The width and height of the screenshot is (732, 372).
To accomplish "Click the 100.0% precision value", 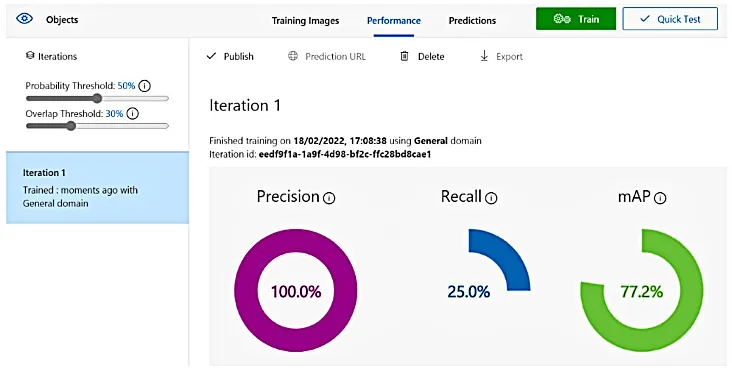I will click(296, 292).
